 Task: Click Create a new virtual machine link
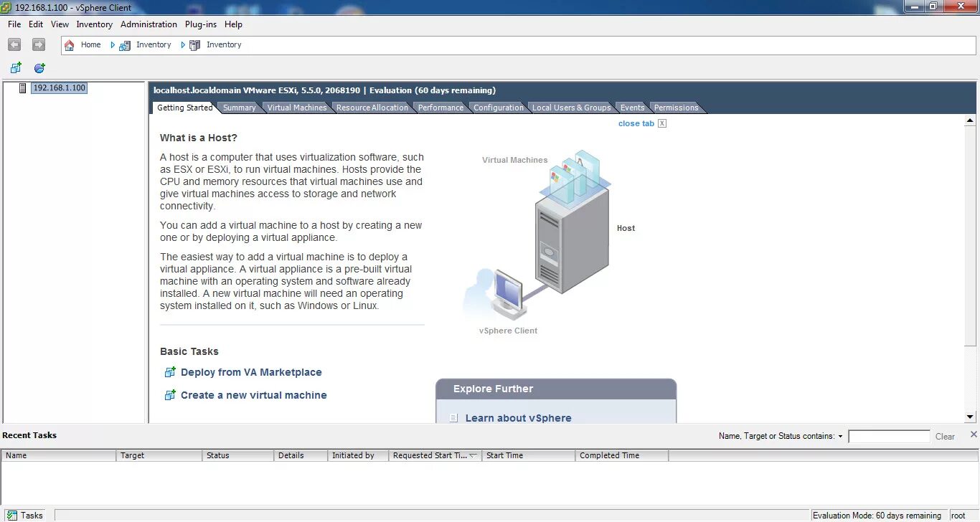[254, 395]
